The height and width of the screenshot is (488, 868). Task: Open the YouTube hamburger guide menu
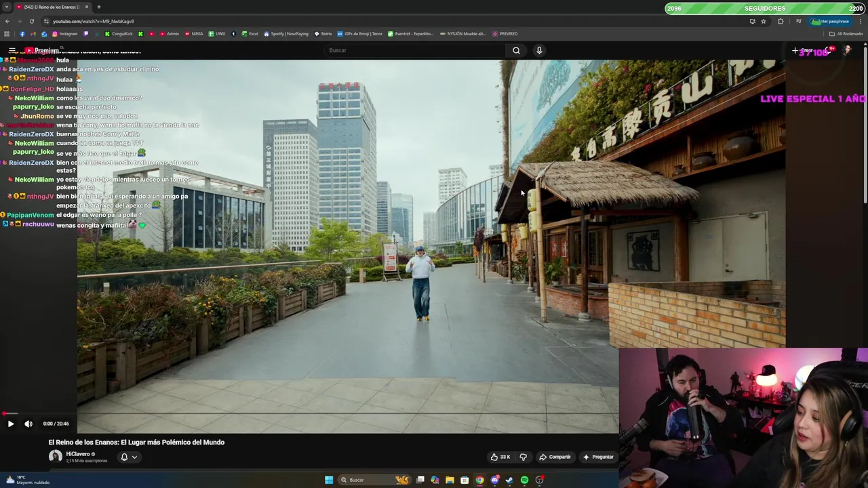[x=12, y=50]
